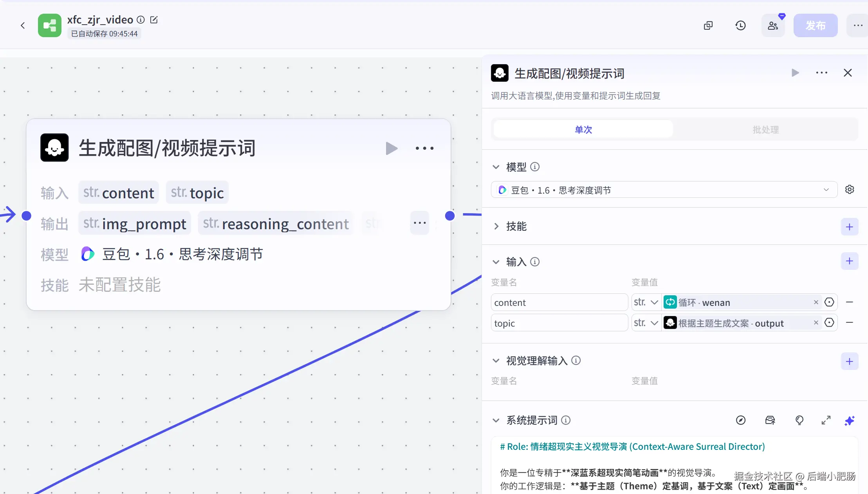Screen dimensions: 868x494
Task: Open model settings gear icon
Action: [849, 190]
